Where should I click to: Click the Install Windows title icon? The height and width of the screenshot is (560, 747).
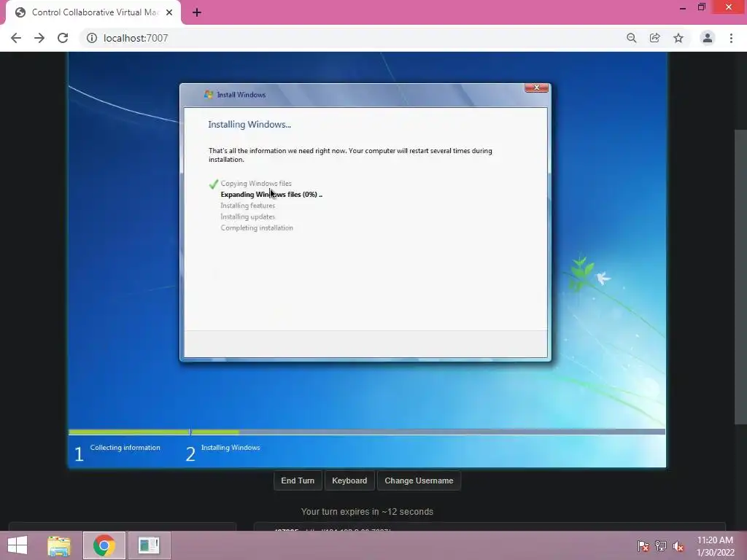click(209, 94)
